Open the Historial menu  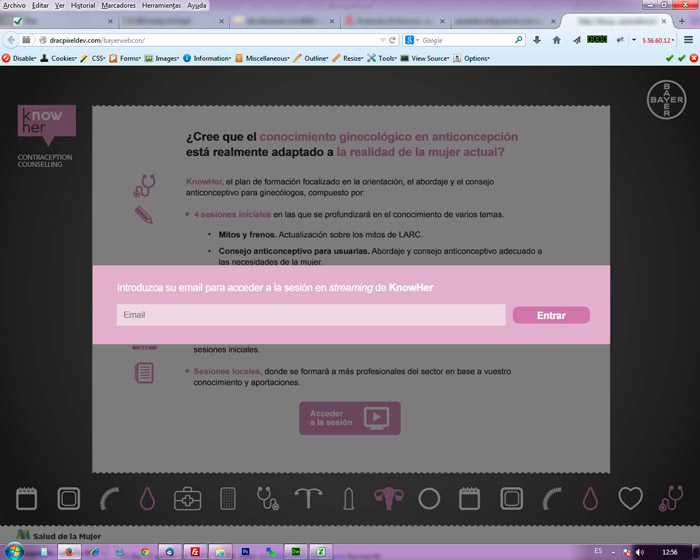pos(83,5)
